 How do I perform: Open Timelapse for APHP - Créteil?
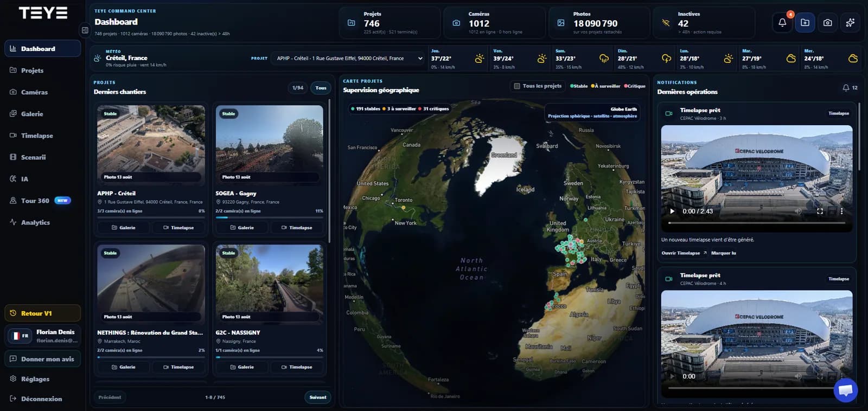click(x=178, y=227)
